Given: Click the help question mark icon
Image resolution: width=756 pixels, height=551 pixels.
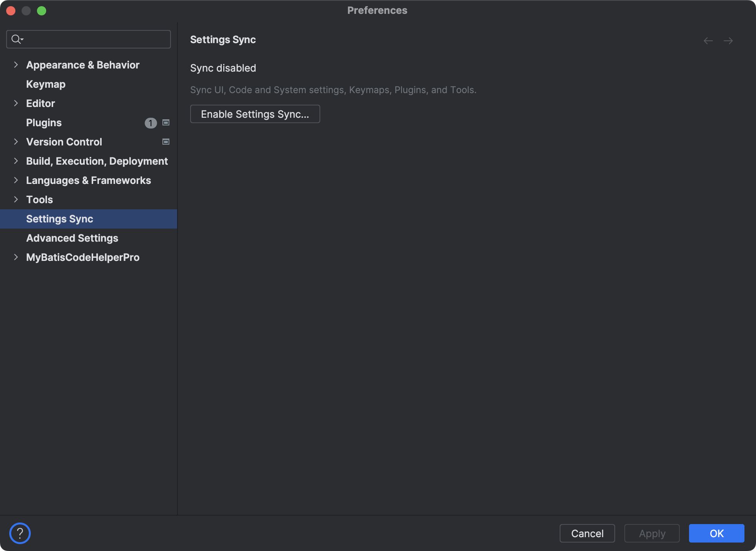Looking at the screenshot, I should [x=20, y=533].
